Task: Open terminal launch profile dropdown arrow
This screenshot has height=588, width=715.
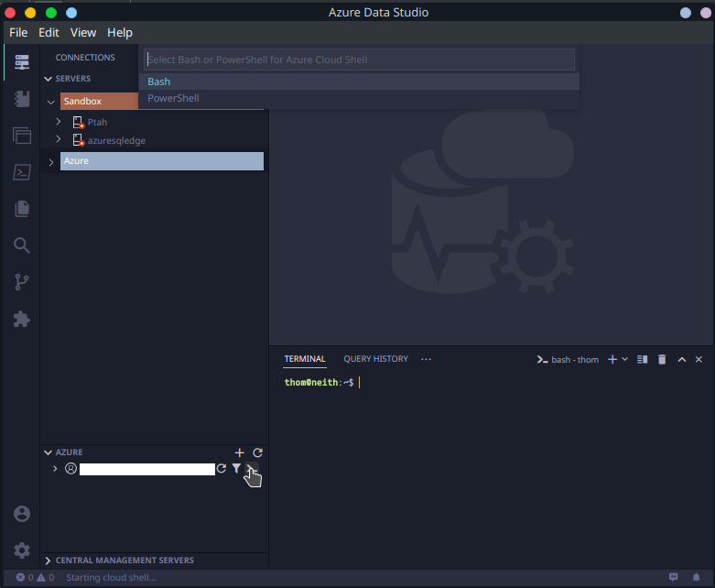Action: point(625,359)
